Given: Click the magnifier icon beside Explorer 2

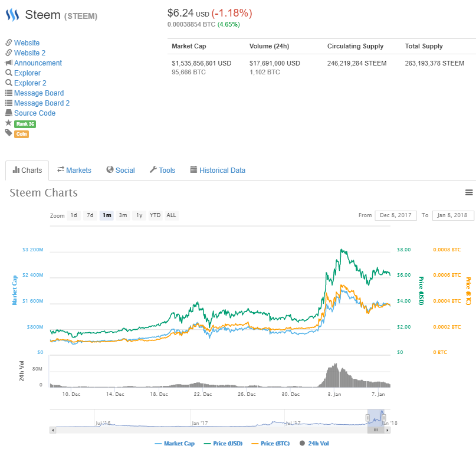Looking at the screenshot, I should pos(9,83).
